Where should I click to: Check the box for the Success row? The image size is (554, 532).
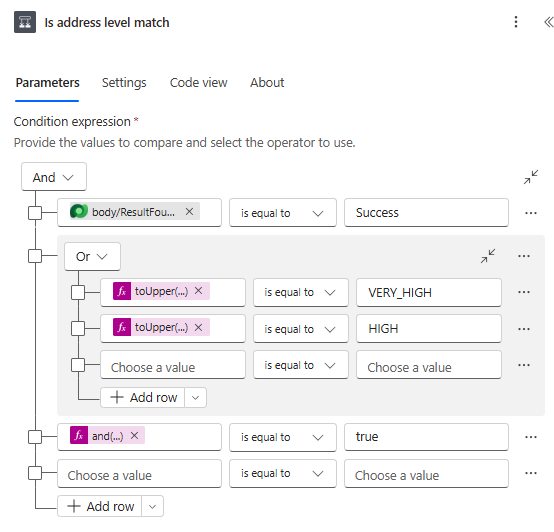[35, 213]
